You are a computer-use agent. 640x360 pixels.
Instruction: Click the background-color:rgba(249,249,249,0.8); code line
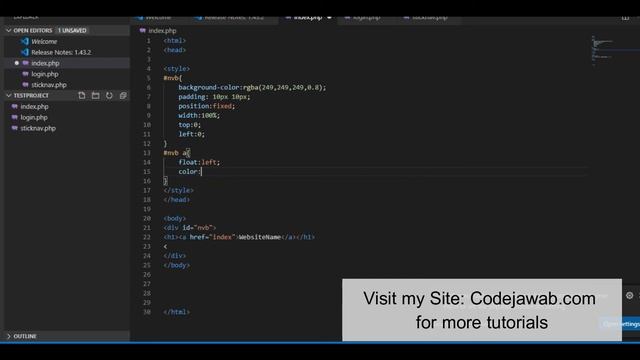[x=252, y=87]
